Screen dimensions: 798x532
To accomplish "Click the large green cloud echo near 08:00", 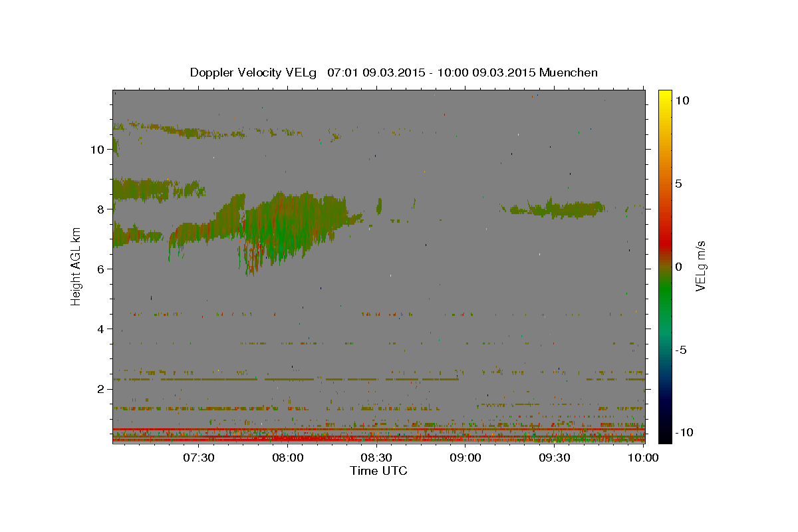I will click(286, 229).
